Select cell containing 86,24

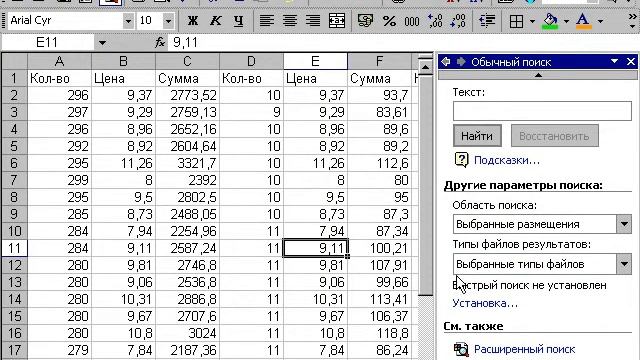pos(380,350)
